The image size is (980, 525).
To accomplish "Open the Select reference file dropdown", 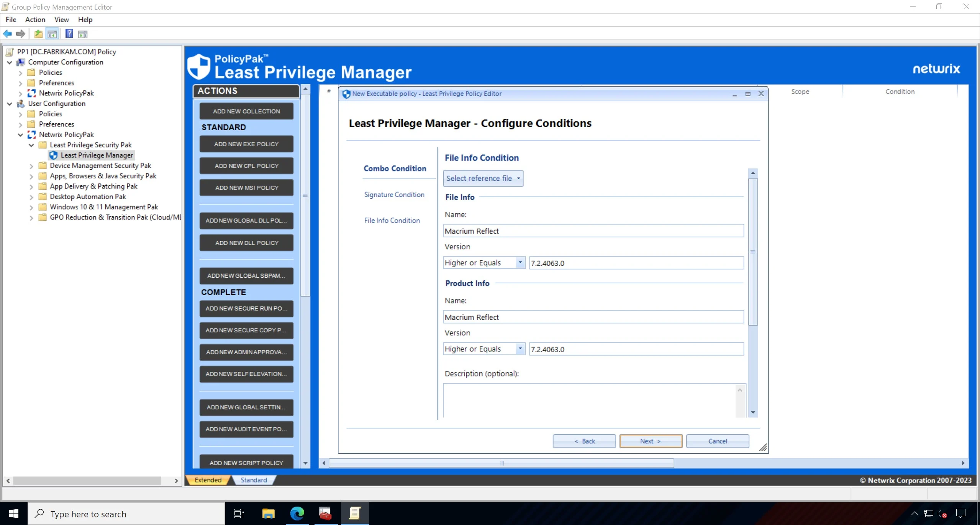I will [x=483, y=178].
